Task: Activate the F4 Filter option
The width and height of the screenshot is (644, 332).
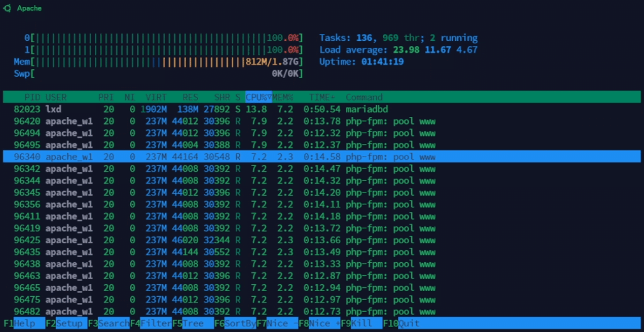Action: [x=151, y=323]
